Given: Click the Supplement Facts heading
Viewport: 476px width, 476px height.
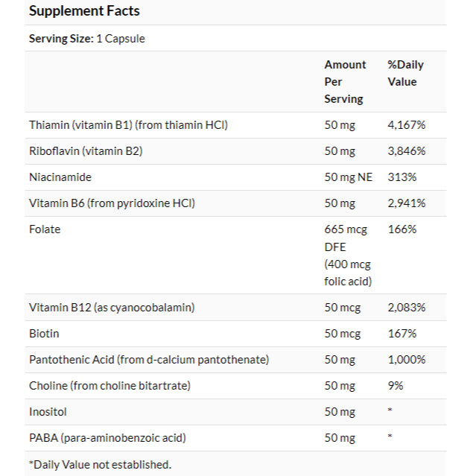Looking at the screenshot, I should 84,11.
